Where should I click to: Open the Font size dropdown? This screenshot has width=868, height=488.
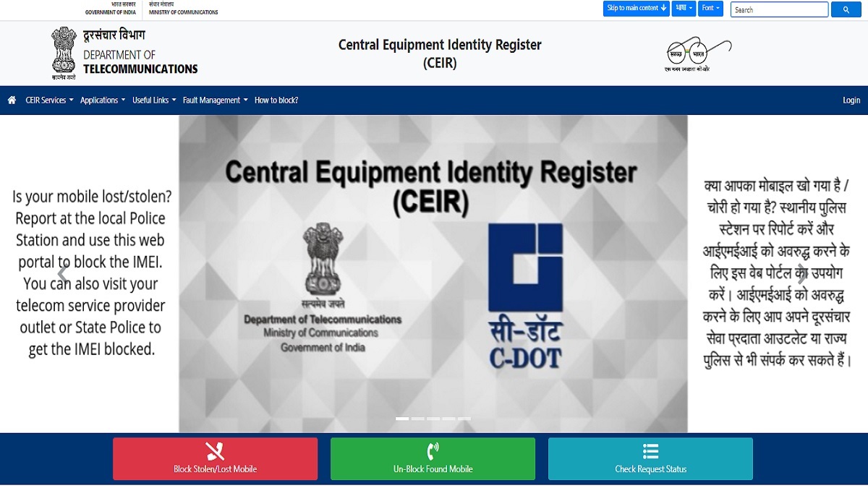point(711,9)
